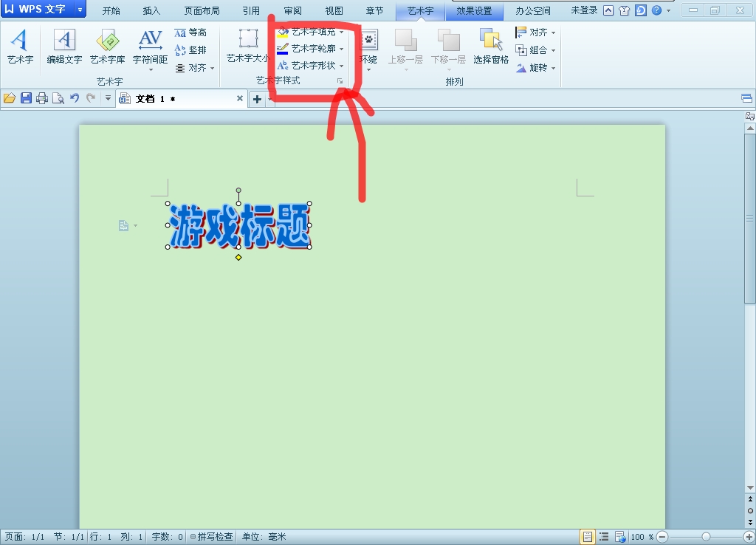The width and height of the screenshot is (756, 545).
Task: Click the 100 % zoom level
Action: click(642, 537)
